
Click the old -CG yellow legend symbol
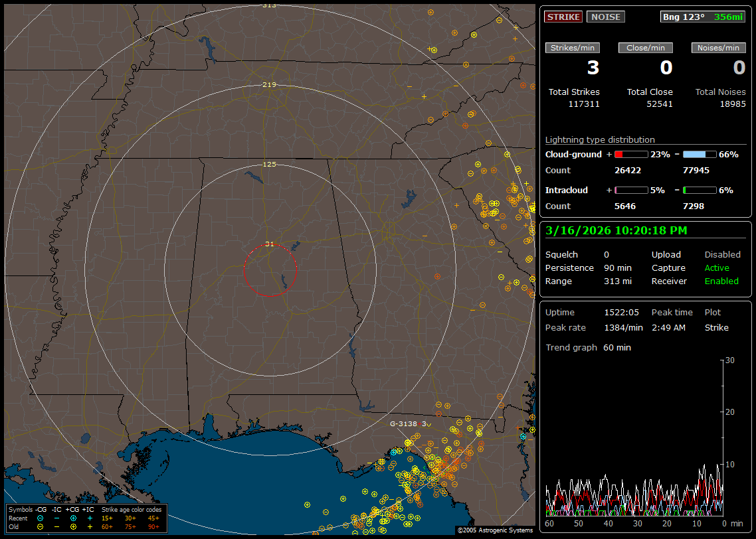pyautogui.click(x=41, y=526)
